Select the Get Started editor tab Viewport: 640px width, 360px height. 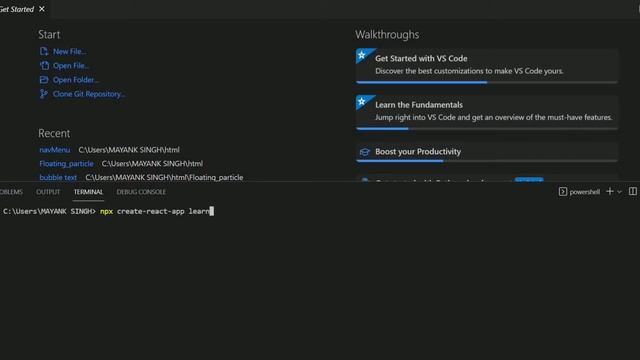24,9
